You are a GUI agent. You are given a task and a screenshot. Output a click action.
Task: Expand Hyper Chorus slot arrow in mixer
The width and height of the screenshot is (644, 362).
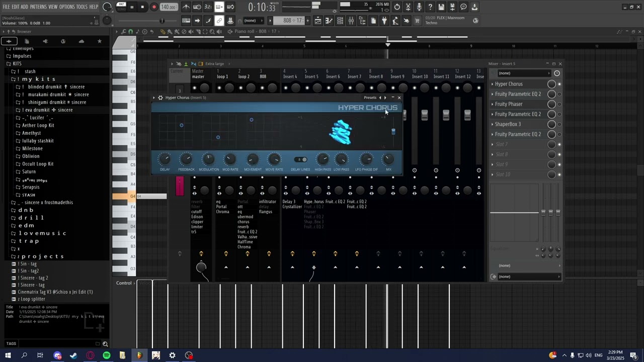pos(493,84)
